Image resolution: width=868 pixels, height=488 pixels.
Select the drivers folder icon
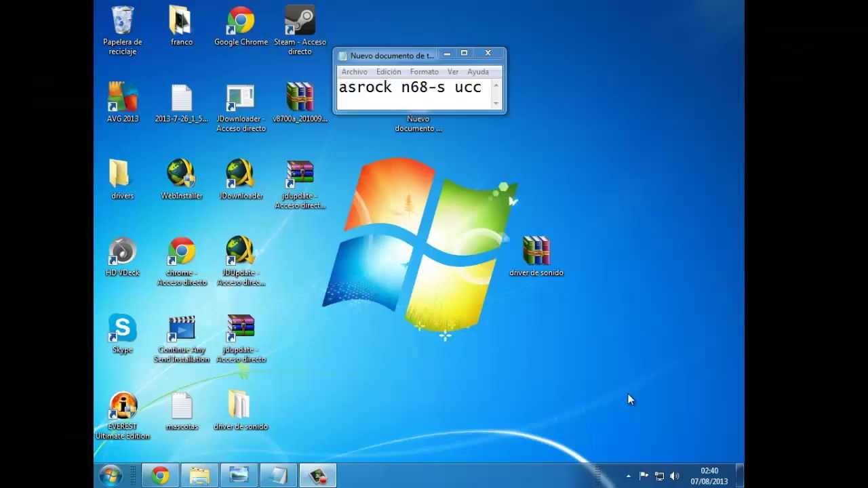pos(122,180)
